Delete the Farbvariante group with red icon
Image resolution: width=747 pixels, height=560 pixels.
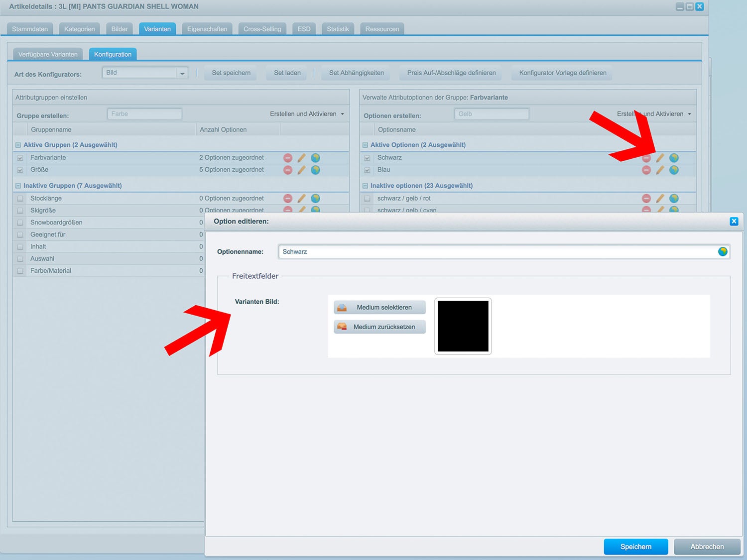(288, 158)
